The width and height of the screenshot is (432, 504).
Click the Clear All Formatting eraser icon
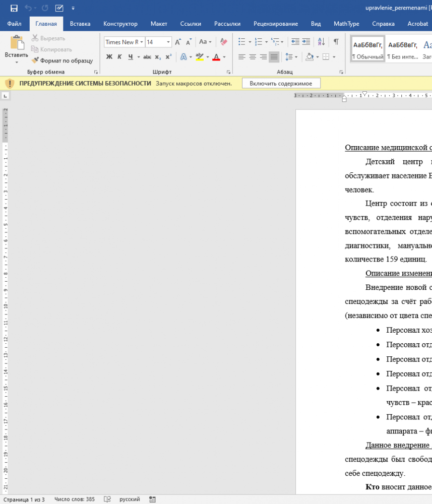[x=224, y=42]
